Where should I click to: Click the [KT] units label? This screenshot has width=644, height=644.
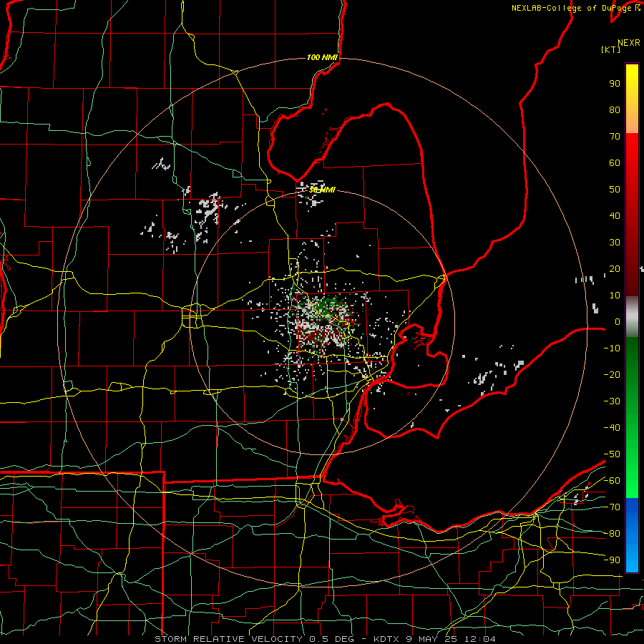611,49
